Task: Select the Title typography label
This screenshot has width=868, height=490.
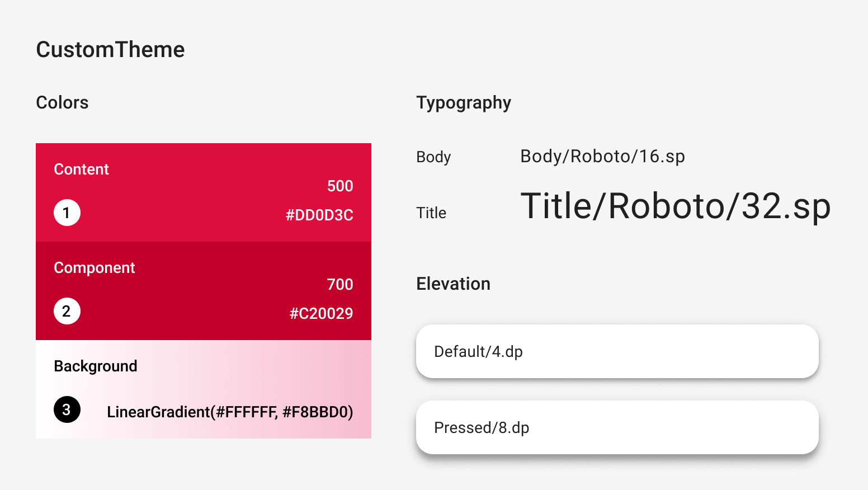Action: [x=431, y=213]
